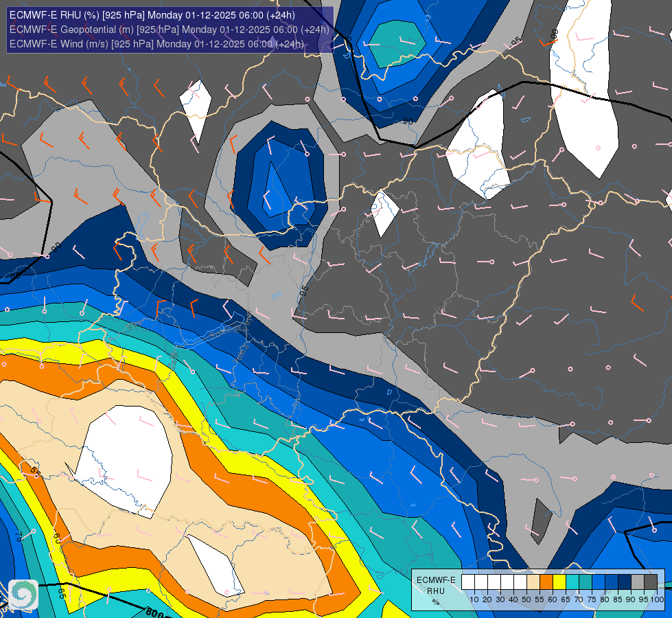Image resolution: width=672 pixels, height=618 pixels.
Task: Pick the light gray 90-95% swatch
Action: (x=637, y=582)
